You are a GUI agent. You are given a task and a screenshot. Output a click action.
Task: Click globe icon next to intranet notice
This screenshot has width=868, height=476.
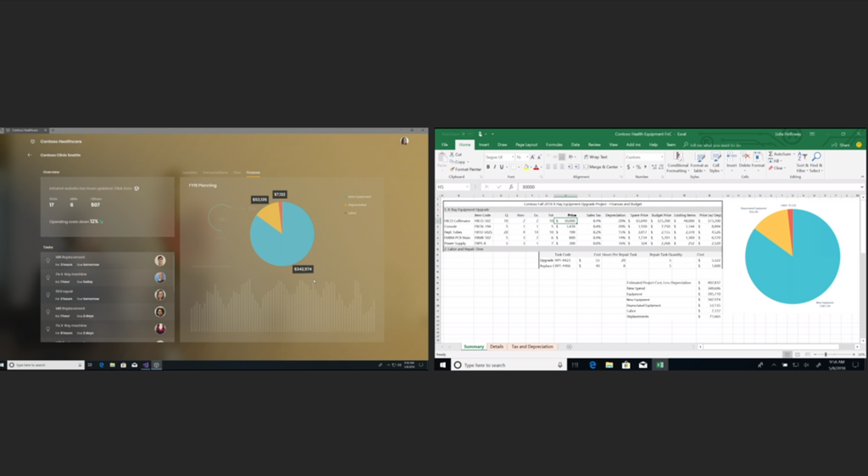click(136, 189)
